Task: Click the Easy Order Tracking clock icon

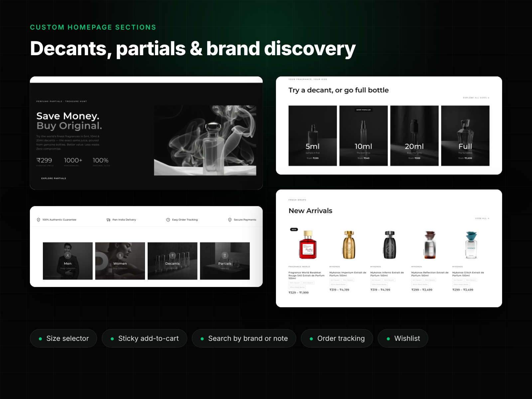Action: 168,220
